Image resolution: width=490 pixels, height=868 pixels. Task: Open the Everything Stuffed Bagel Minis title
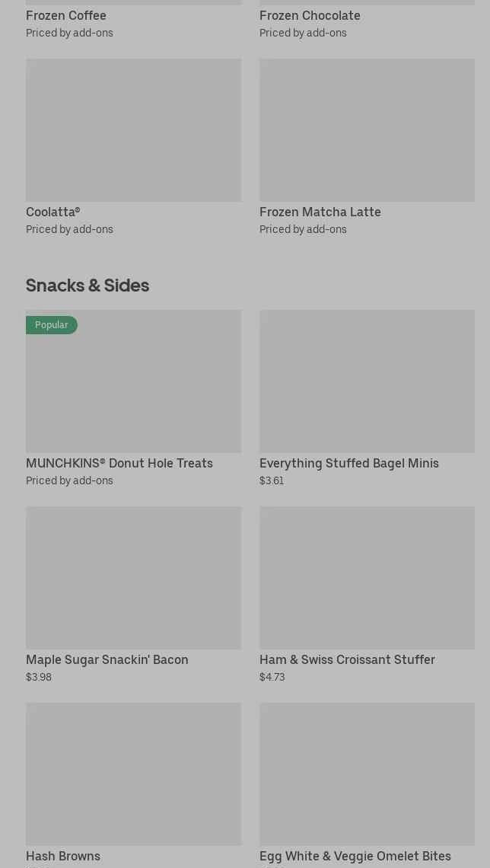348,463
